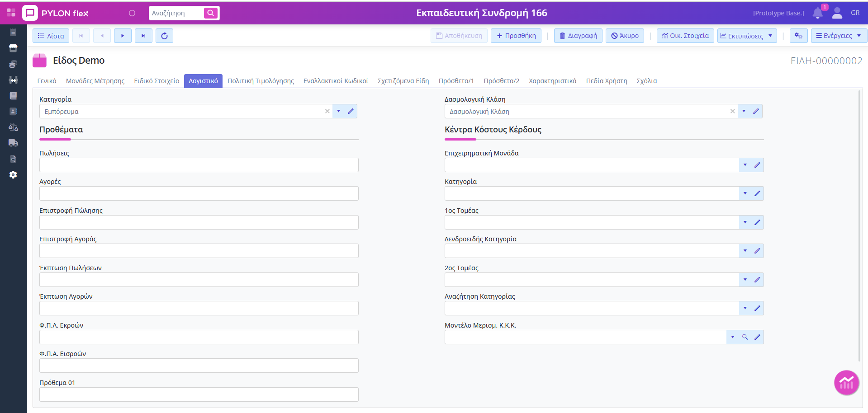Click the refresh record button

coord(164,36)
